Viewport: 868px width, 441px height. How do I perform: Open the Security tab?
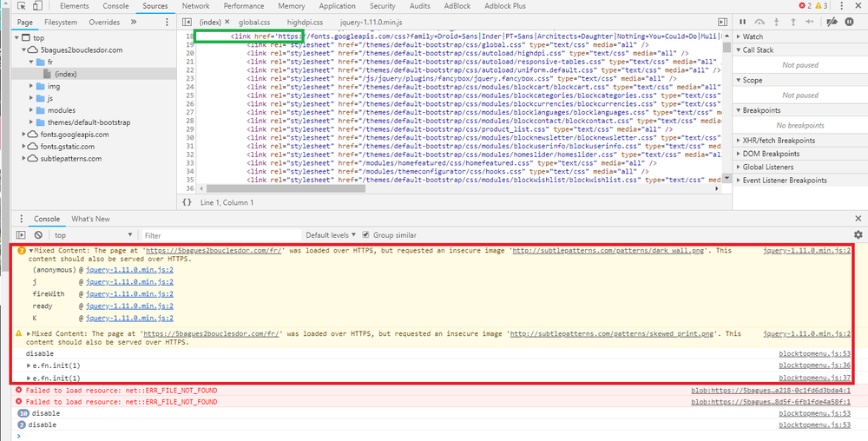click(383, 6)
